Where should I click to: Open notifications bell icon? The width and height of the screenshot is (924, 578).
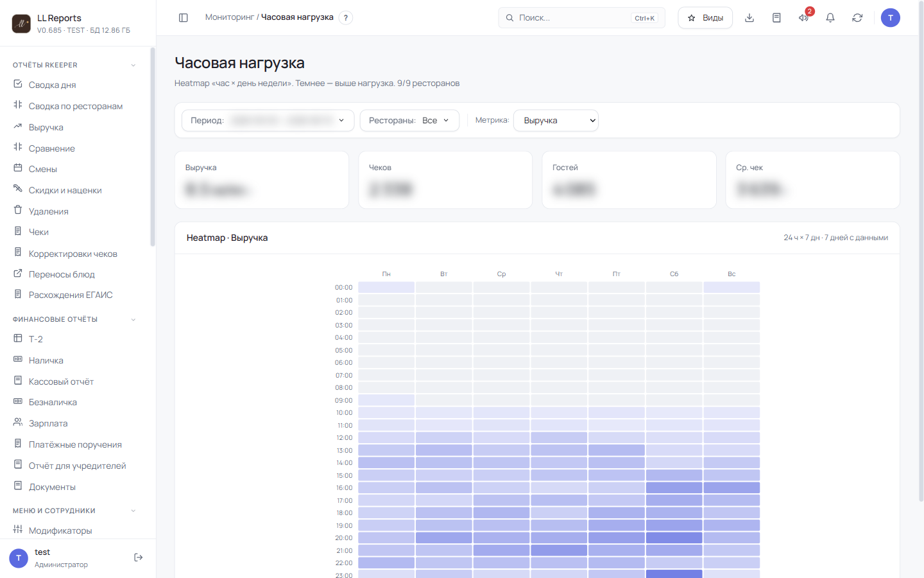point(830,18)
